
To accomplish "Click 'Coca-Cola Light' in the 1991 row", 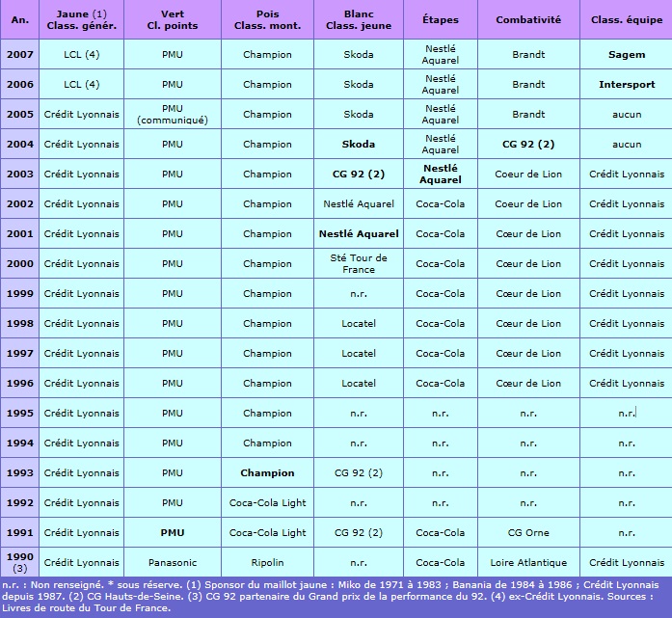I will 267,533.
